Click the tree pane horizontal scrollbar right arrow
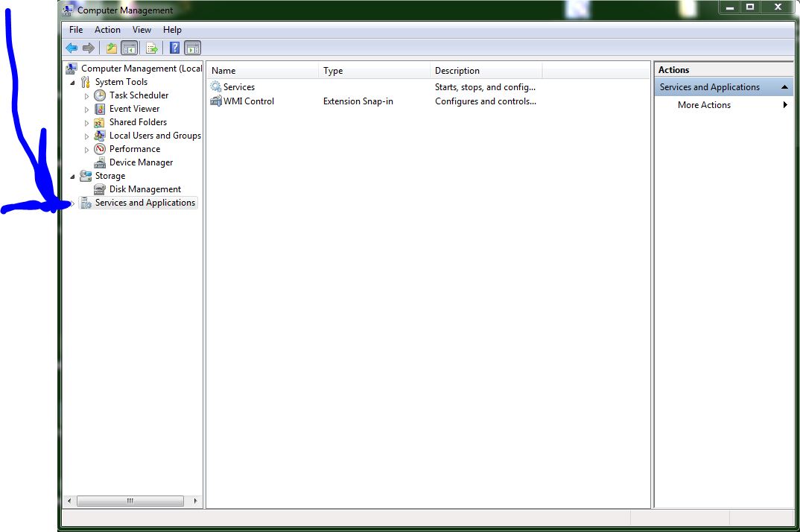 tap(196, 501)
